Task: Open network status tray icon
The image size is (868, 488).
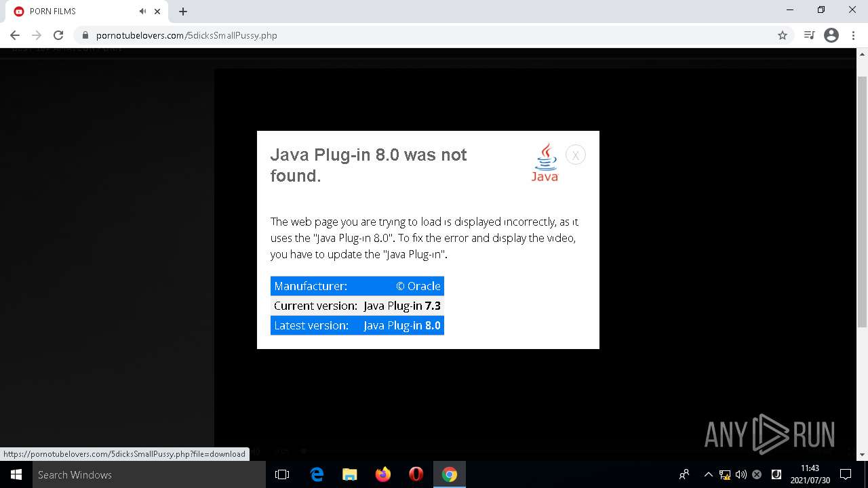Action: [725, 474]
